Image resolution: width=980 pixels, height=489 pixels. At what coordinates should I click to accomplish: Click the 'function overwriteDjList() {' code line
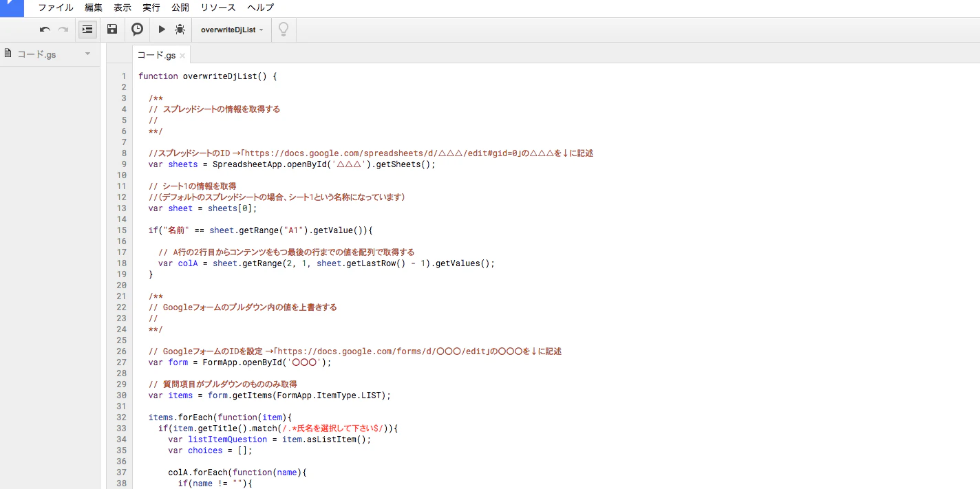pos(207,76)
